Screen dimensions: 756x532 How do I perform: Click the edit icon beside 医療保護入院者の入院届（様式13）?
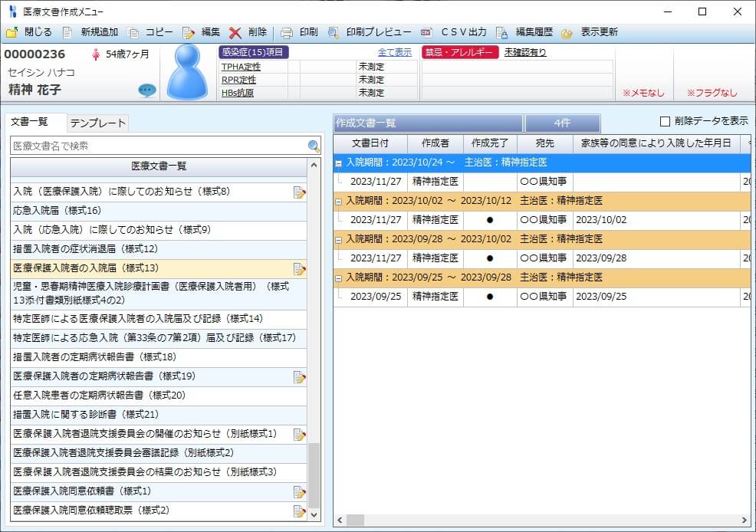(298, 268)
